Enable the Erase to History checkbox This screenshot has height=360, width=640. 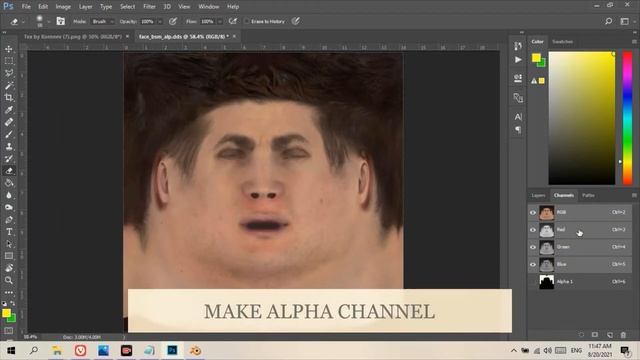246,21
